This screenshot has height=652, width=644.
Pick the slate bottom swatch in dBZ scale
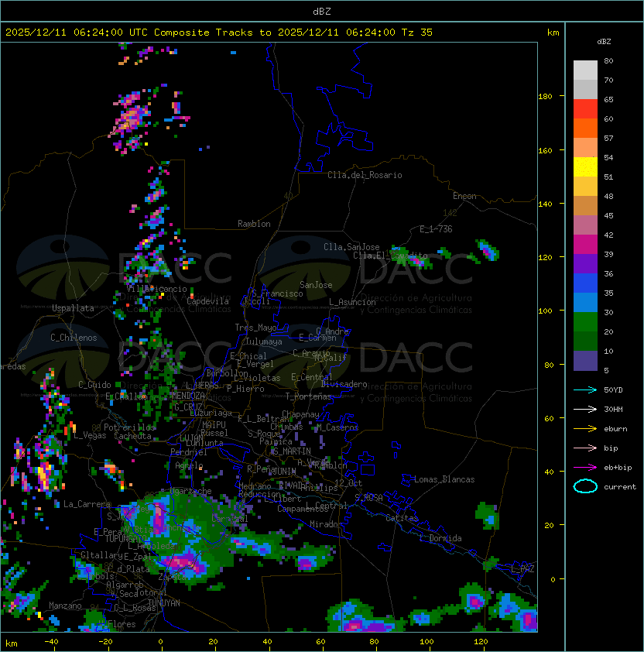[x=585, y=361]
